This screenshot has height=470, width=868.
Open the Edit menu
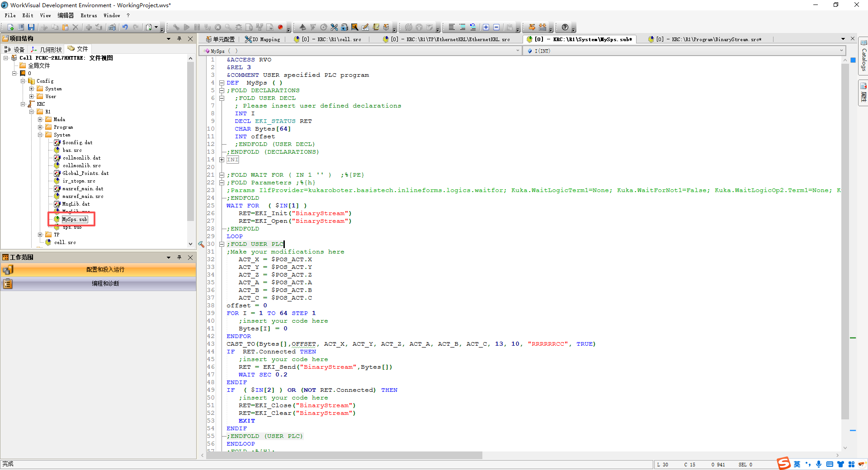pos(28,15)
